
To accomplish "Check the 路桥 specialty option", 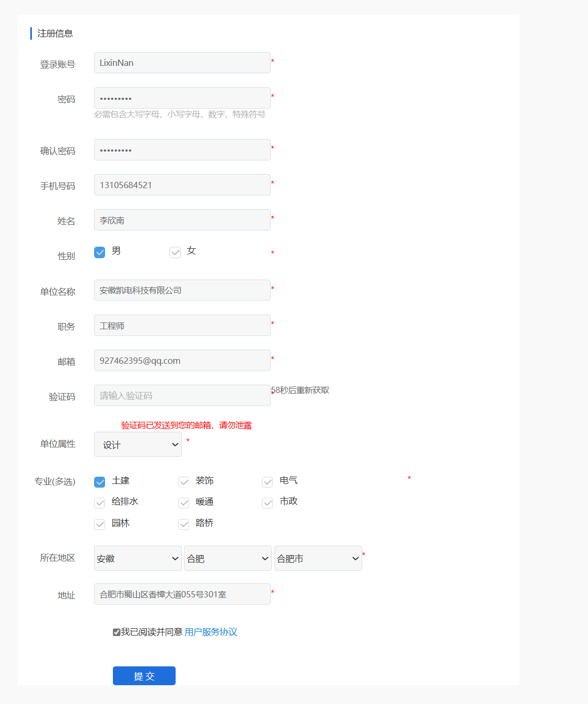I will click(184, 524).
